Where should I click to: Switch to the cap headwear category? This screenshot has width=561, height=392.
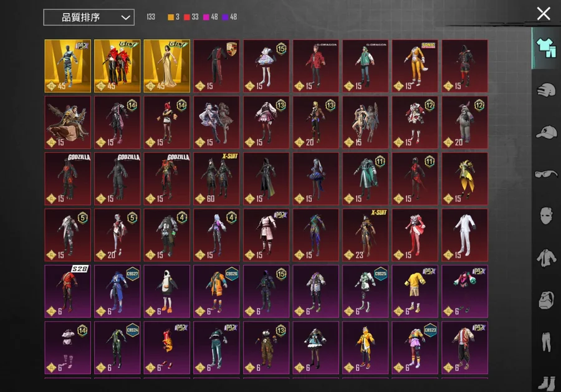546,132
